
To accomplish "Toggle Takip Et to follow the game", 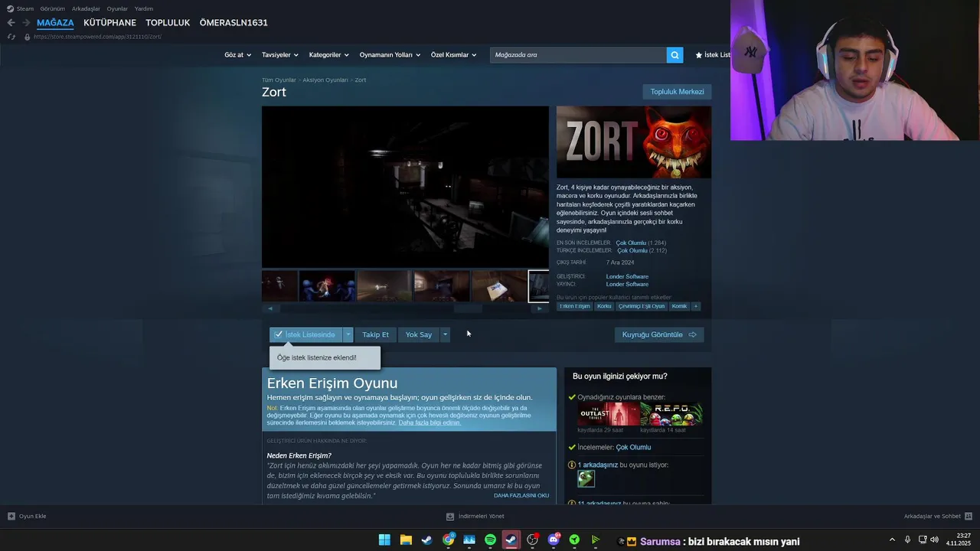I will point(375,334).
